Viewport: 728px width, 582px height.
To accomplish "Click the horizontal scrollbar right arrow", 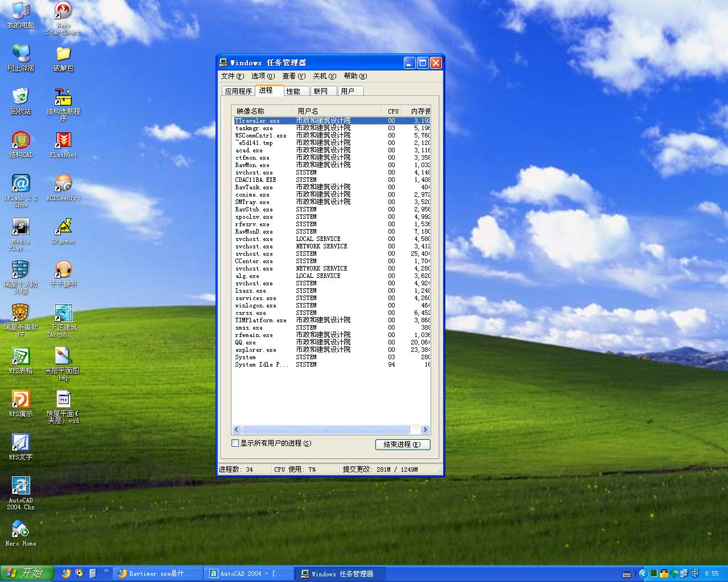I will point(425,430).
